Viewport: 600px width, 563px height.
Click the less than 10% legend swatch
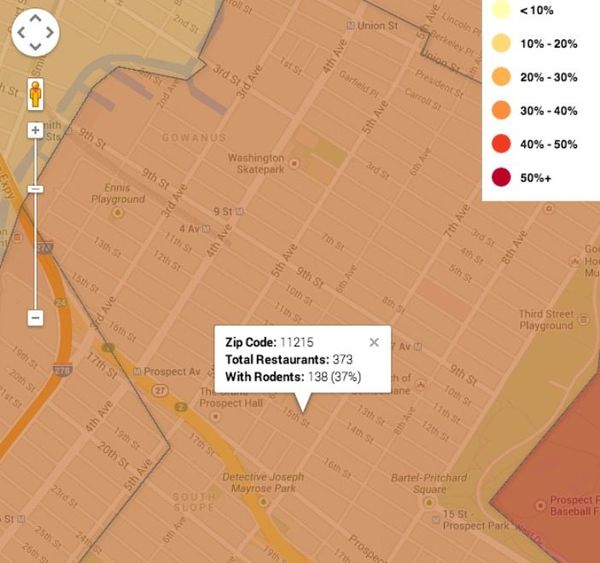501,9
